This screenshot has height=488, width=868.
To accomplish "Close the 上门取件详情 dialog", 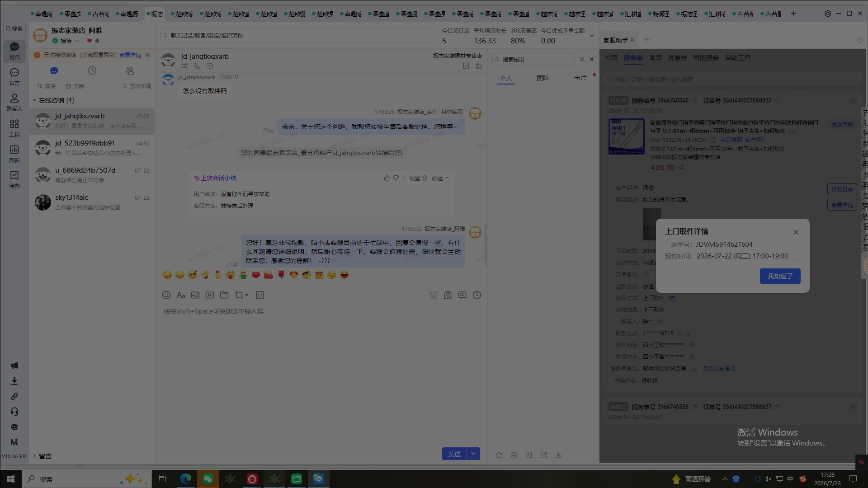I will pyautogui.click(x=796, y=232).
